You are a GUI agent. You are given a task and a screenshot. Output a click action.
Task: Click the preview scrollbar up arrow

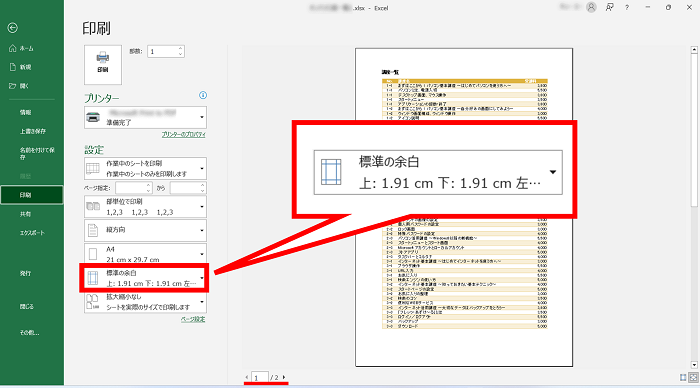click(x=694, y=50)
